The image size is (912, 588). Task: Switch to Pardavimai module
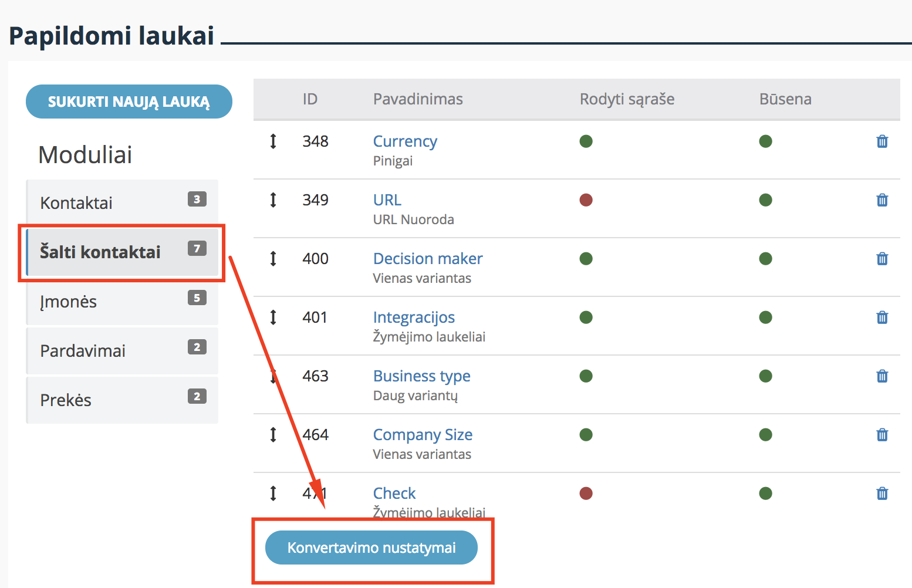pos(122,351)
